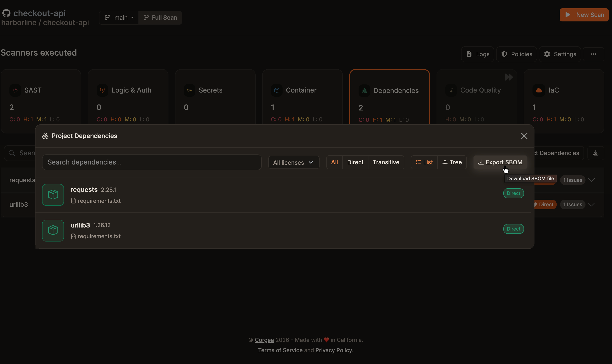
Task: Open the Corgea footer link
Action: click(264, 340)
